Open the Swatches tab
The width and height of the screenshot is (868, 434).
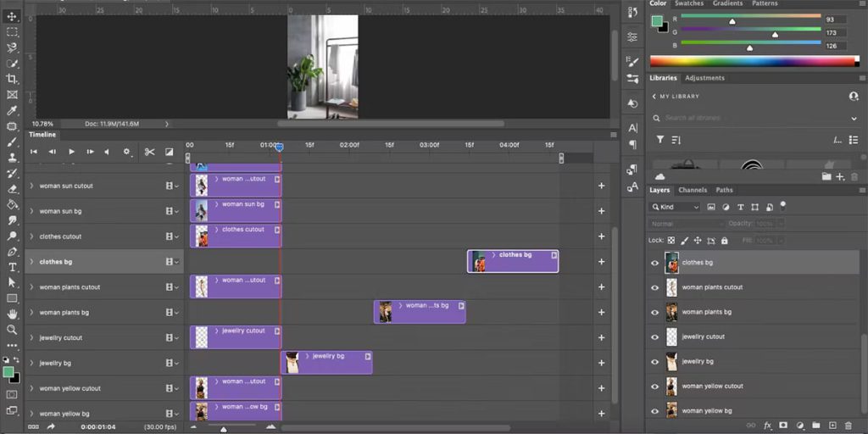688,3
